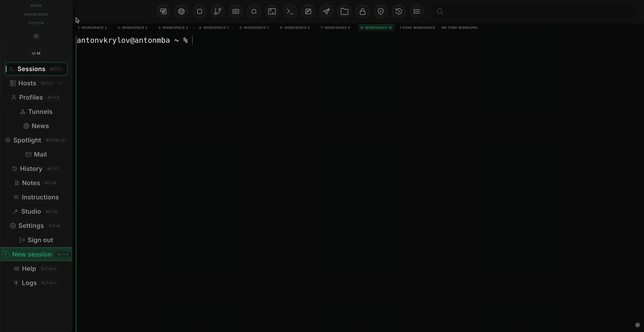Open News in the sidebar

(36, 126)
